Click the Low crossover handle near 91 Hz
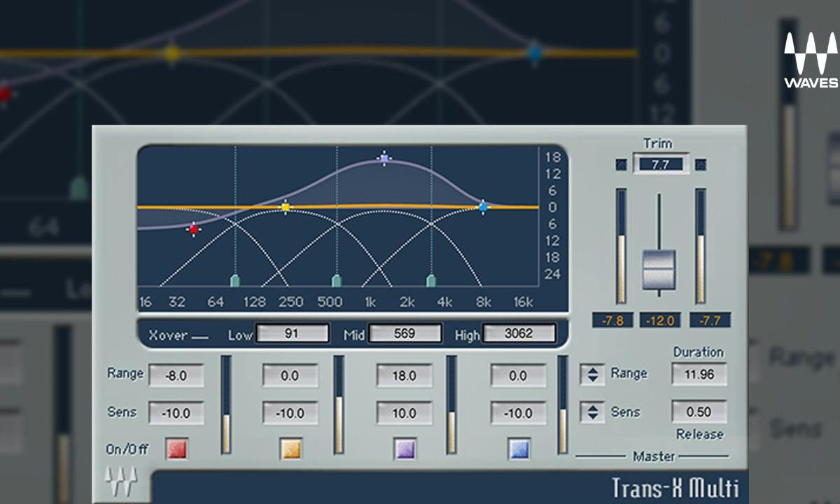 [x=235, y=281]
